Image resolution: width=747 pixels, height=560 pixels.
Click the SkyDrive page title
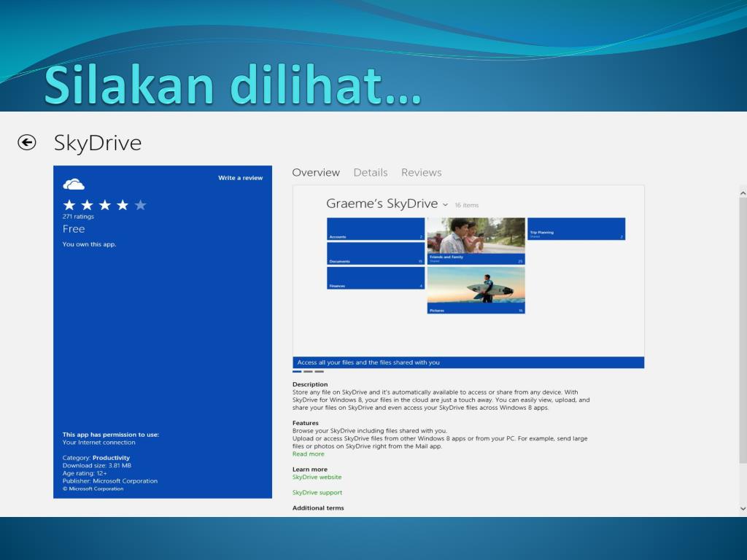point(98,143)
